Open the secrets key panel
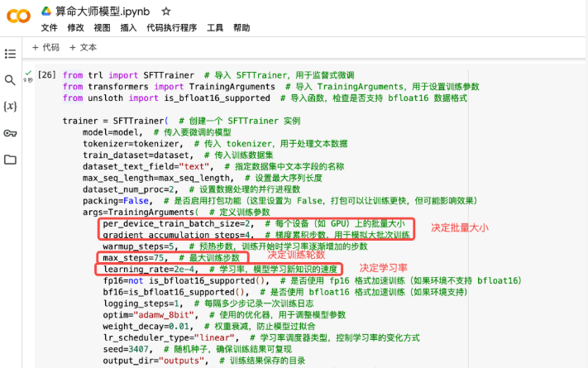588x368 pixels. [10, 133]
